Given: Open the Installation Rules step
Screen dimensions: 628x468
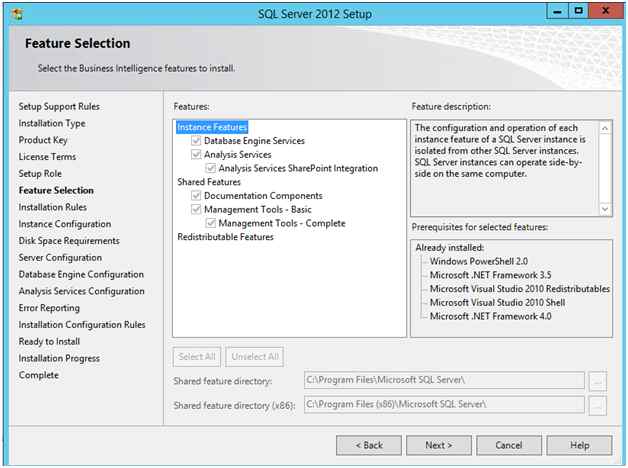Looking at the screenshot, I should [52, 207].
